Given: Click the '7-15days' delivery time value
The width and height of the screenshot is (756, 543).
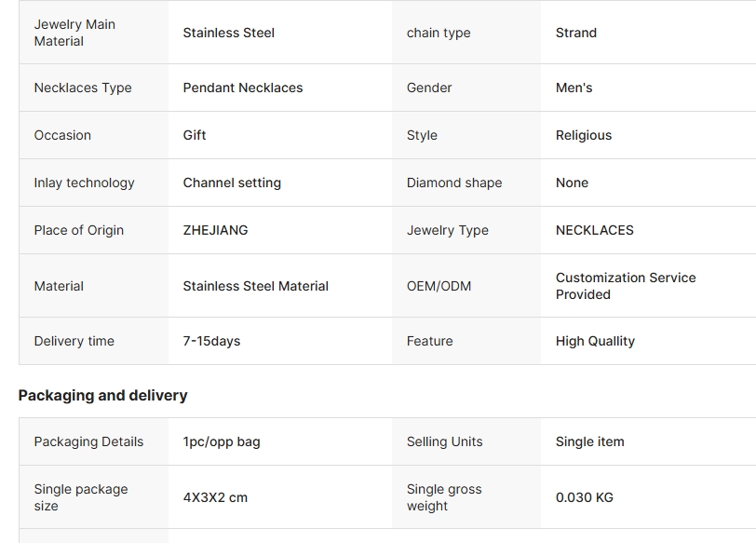Looking at the screenshot, I should click(x=211, y=341).
